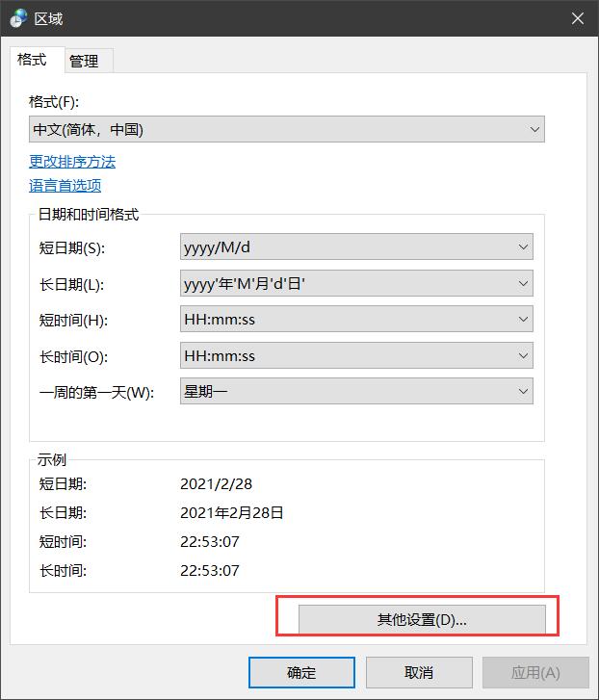The image size is (599, 700).
Task: Click the 2021年2月28日 long date example
Action: (x=232, y=513)
